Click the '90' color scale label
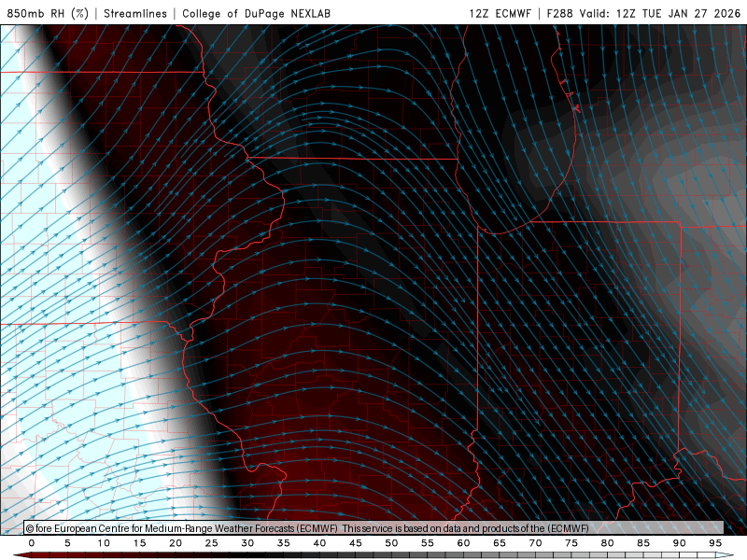 [x=680, y=543]
